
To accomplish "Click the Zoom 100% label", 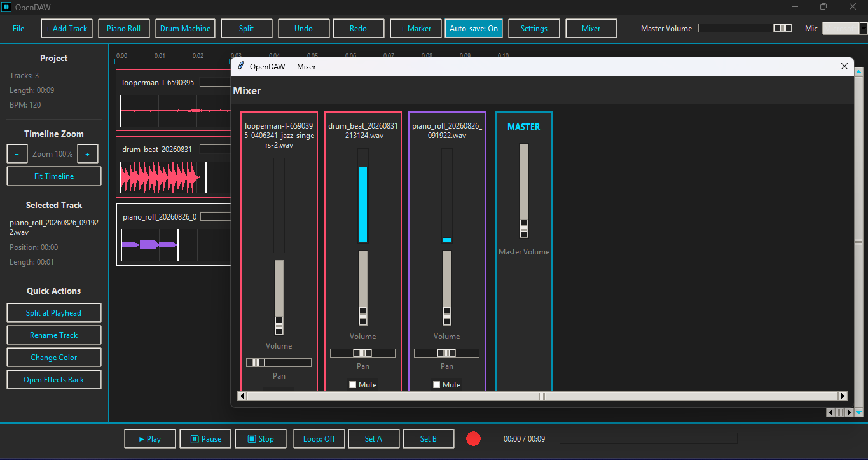I will (53, 154).
